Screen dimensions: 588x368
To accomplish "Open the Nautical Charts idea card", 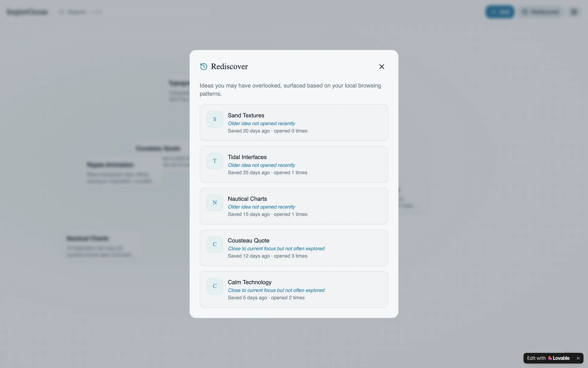I will [x=294, y=206].
